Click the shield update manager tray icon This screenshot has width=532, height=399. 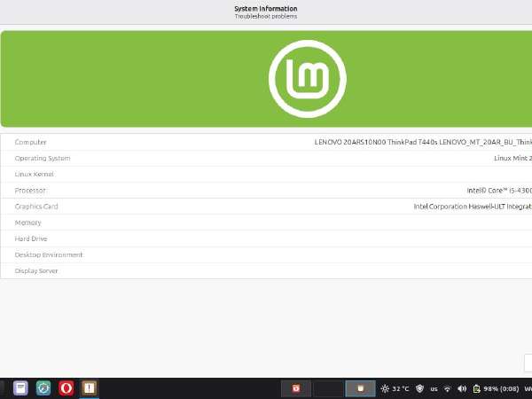(x=419, y=389)
